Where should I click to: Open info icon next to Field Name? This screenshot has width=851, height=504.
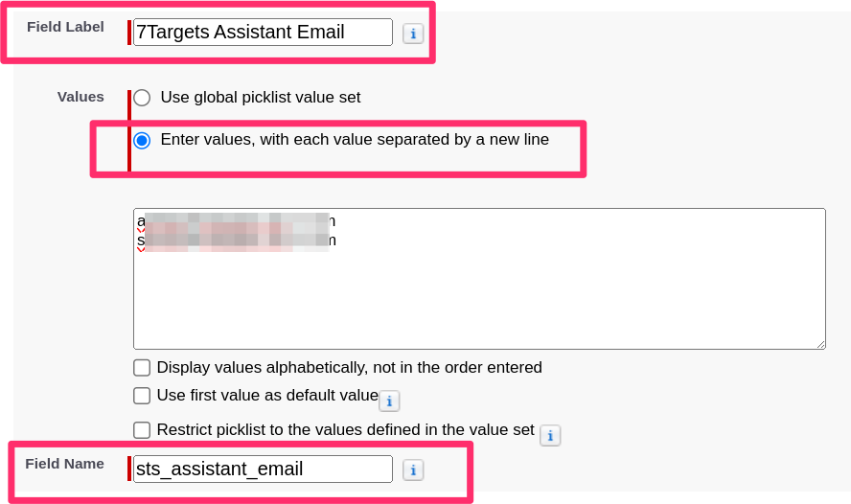point(413,470)
